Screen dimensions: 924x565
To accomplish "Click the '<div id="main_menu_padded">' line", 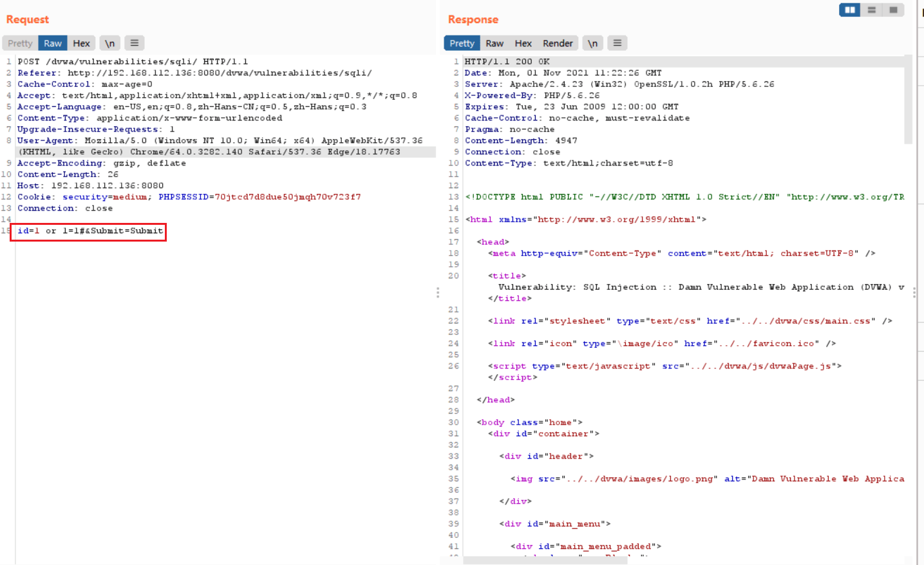I will tap(586, 547).
